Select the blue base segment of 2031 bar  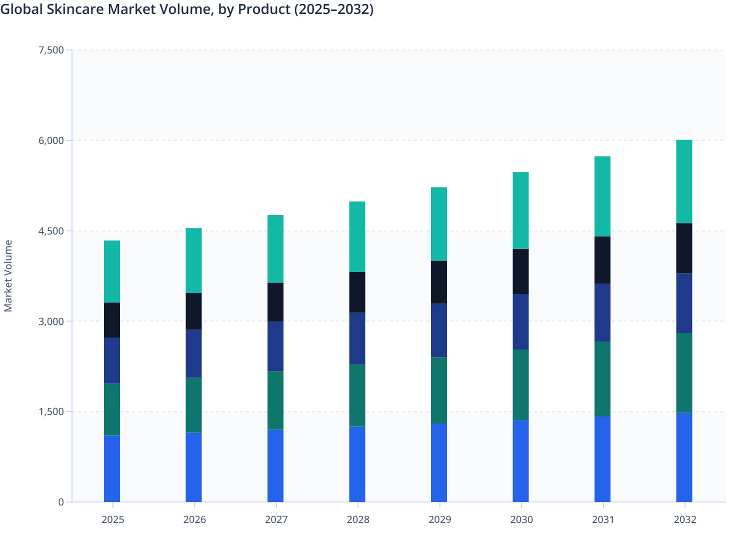(x=602, y=457)
